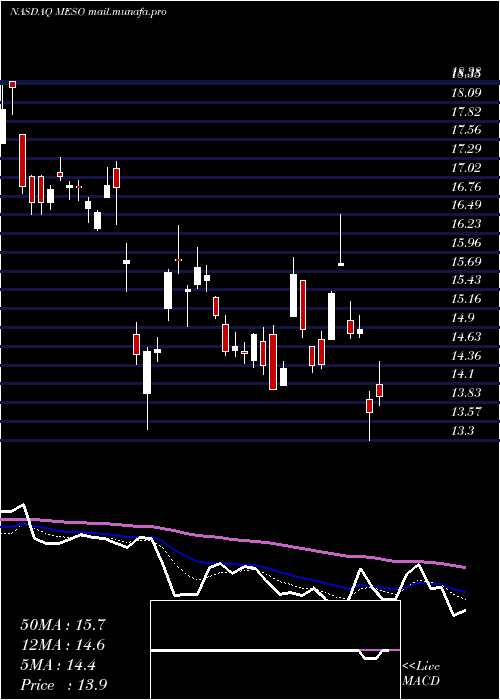Screen dimensions: 500x700
Task: Click the 14.63 price axis label
Action: point(467,337)
